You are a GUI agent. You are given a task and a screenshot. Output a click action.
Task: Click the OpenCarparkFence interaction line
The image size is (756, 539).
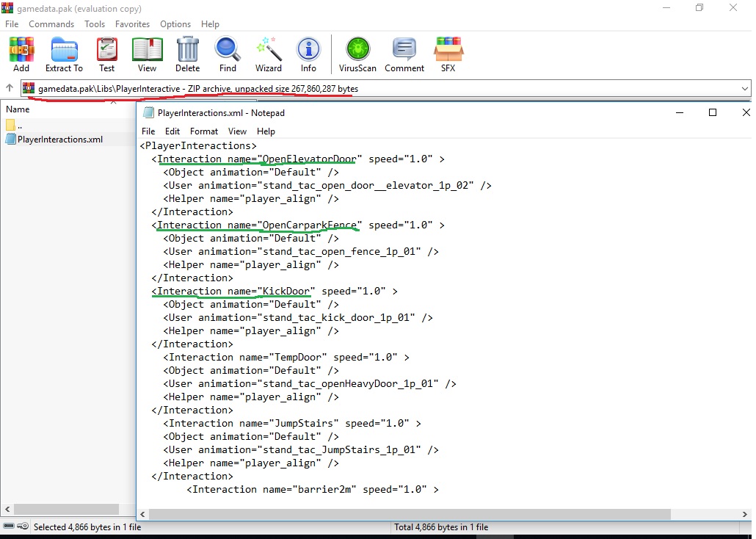(x=298, y=225)
